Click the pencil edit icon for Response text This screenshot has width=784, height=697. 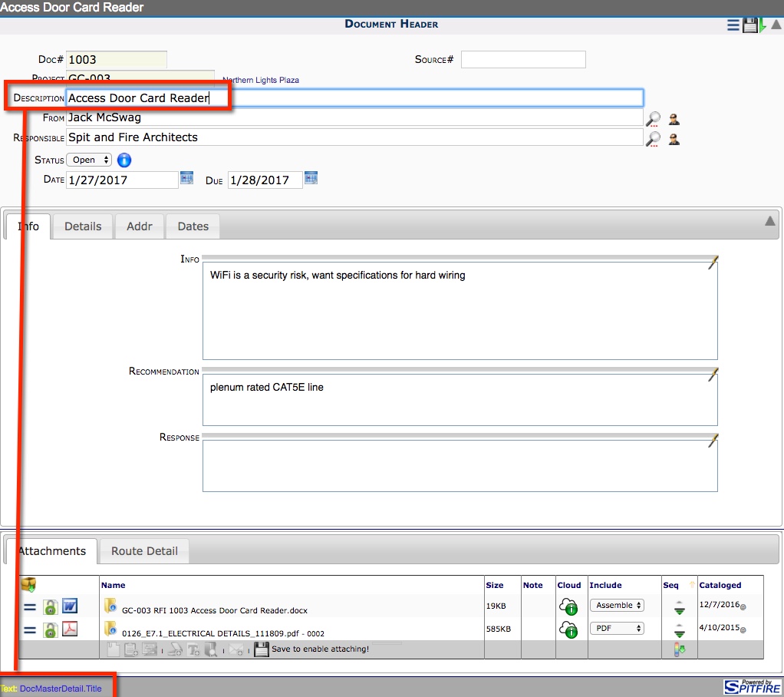pyautogui.click(x=713, y=441)
